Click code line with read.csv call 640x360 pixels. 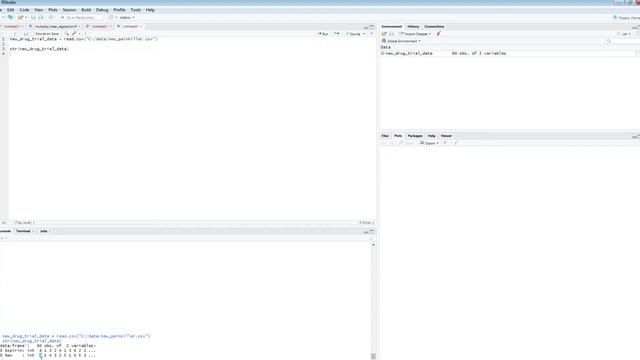click(x=84, y=39)
